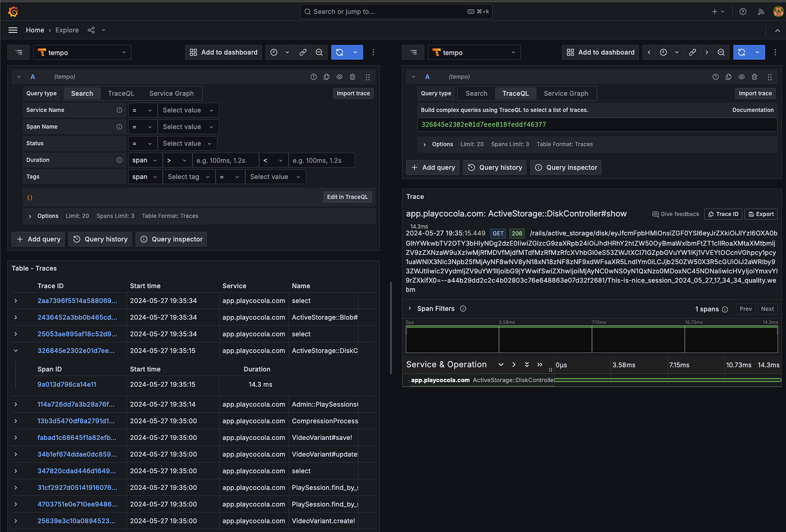Viewport: 786px width, 532px height.
Task: Click the Edit in TraceQL button
Action: 347,197
